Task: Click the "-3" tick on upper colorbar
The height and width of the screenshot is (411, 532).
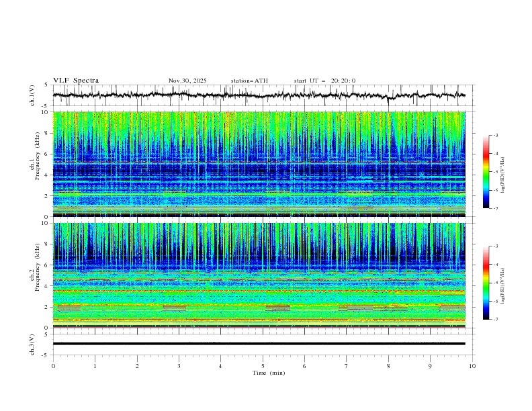Action: 495,135
